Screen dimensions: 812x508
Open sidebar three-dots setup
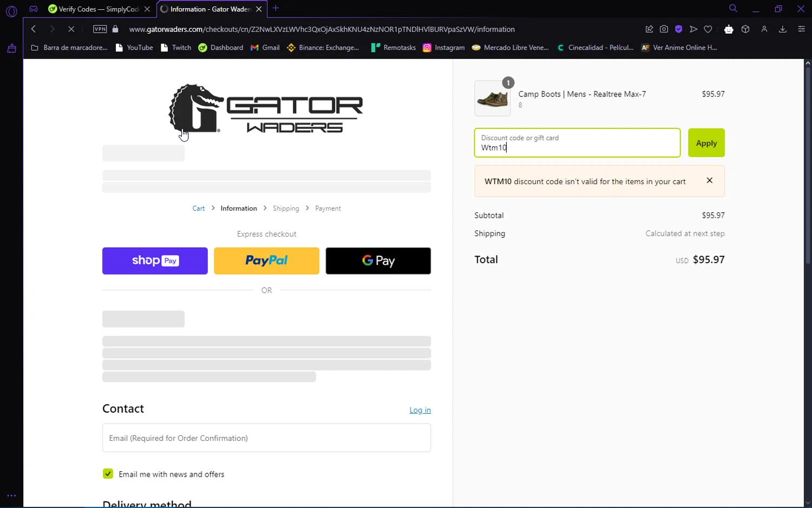tap(11, 496)
